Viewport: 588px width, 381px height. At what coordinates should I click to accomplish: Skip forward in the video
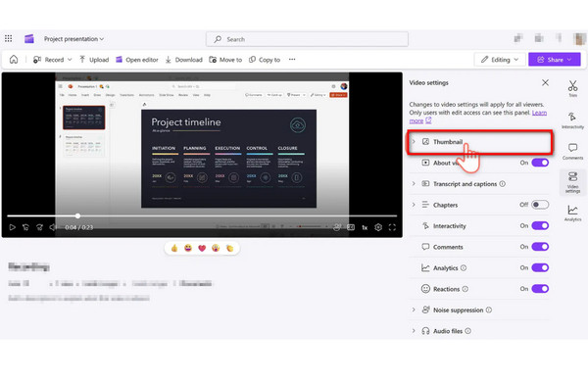coord(39,227)
